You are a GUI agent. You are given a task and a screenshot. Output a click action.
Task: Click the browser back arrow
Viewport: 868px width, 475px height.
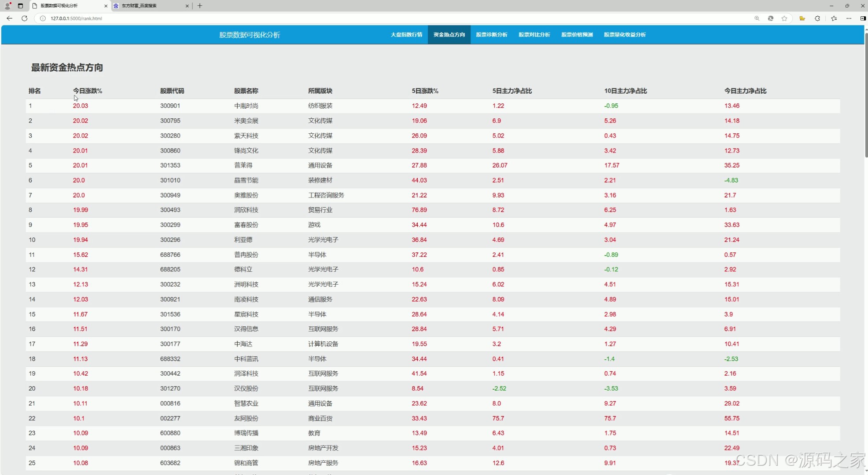pos(9,18)
